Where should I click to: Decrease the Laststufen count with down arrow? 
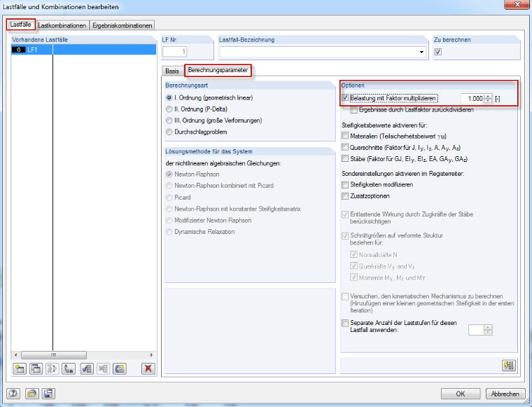(x=488, y=332)
